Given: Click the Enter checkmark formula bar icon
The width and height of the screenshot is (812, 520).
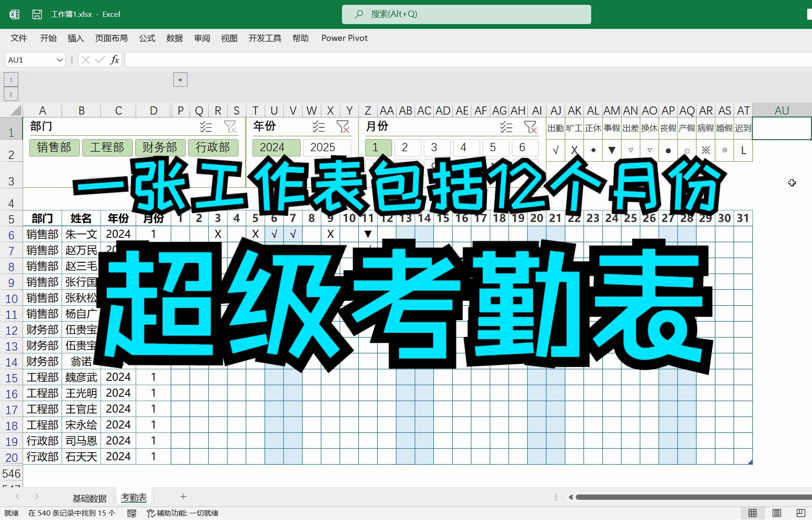Looking at the screenshot, I should click(100, 60).
